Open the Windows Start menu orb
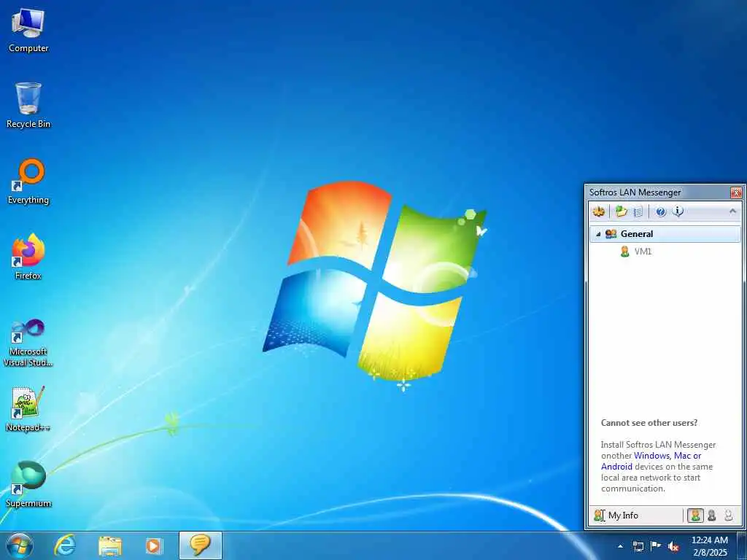Image resolution: width=747 pixels, height=560 pixels. (x=20, y=545)
